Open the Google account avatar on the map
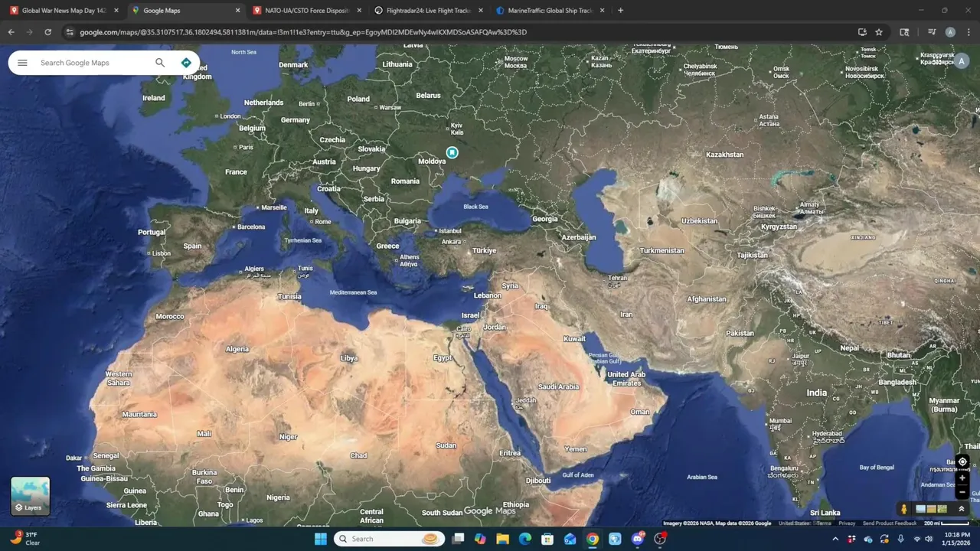 tap(962, 62)
